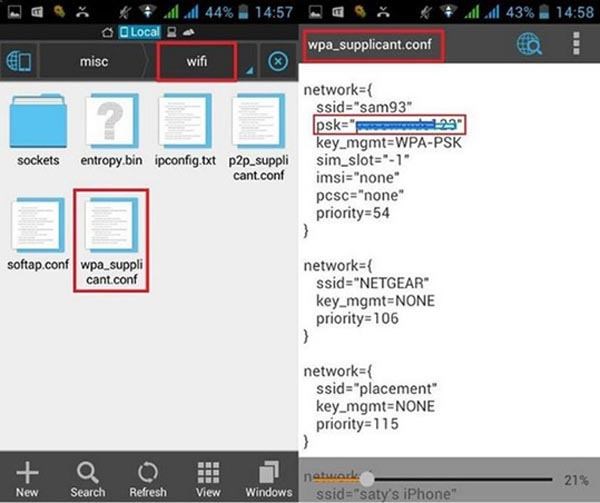This screenshot has width=600, height=503.
Task: Tap the left screen's picture notification icon
Action: (15, 12)
